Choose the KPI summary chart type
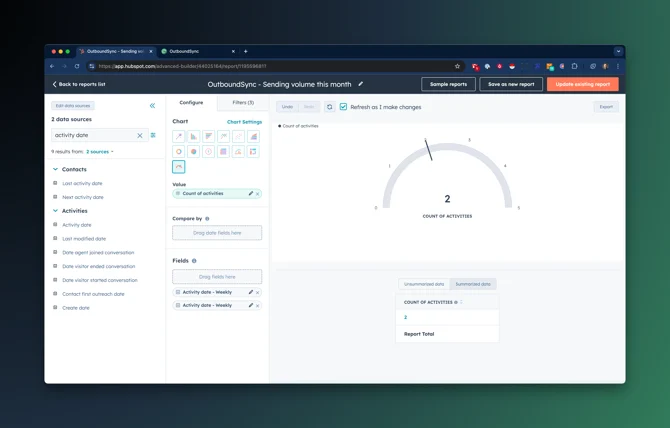 click(x=209, y=152)
